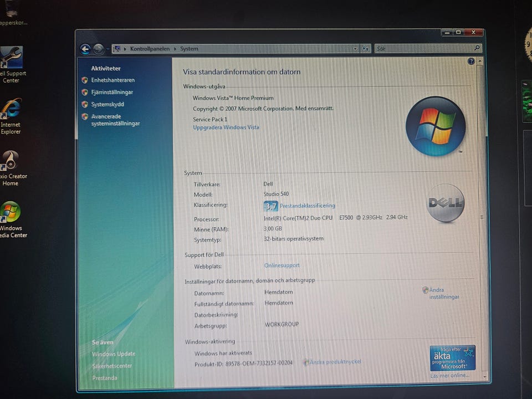The height and width of the screenshot is (399, 532).
Task: Expand arrow between Kontrollpanelen and System
Action: pos(175,49)
